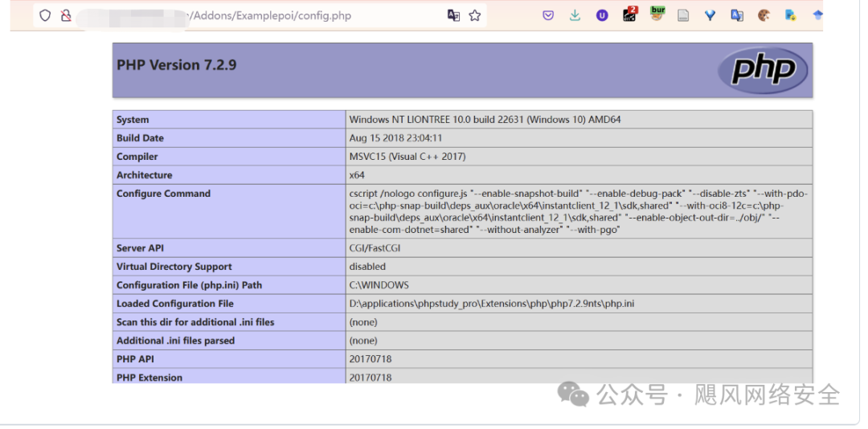The width and height of the screenshot is (868, 429).
Task: Click the PHP API row label
Action: pyautogui.click(x=135, y=358)
